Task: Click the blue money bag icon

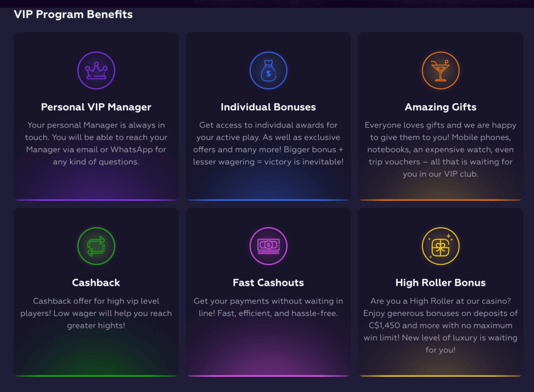Action: [268, 70]
